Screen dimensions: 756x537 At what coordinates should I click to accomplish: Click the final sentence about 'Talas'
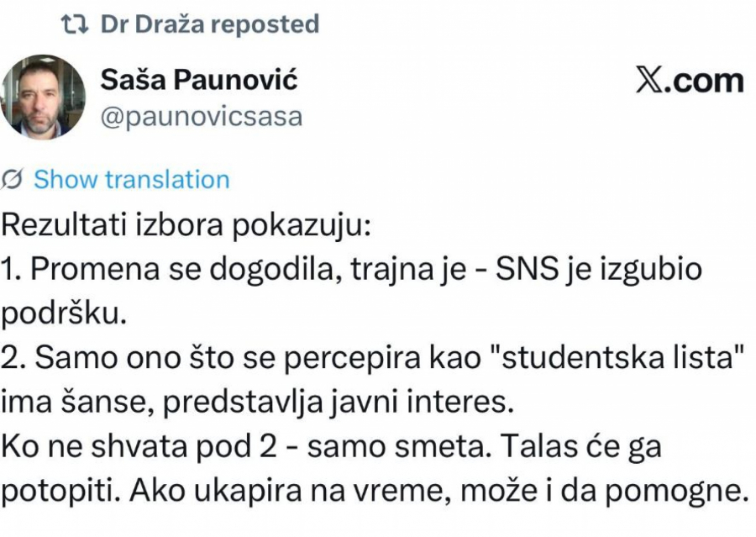point(336,447)
